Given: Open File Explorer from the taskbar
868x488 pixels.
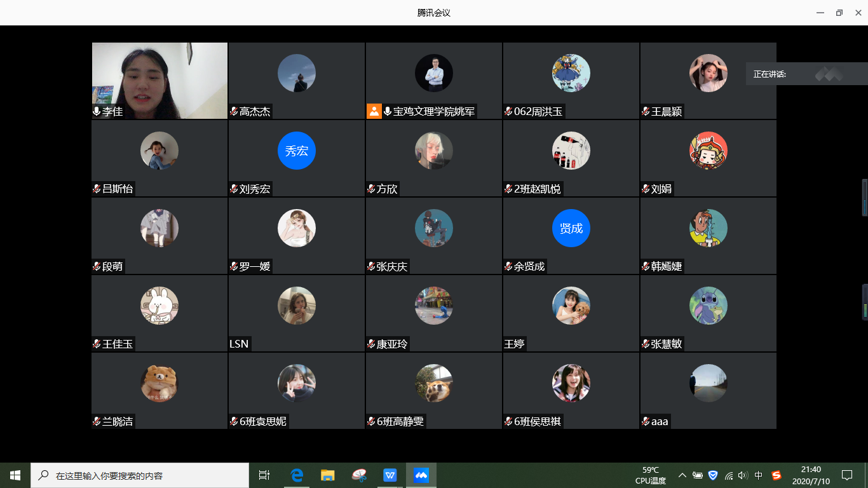Looking at the screenshot, I should [327, 475].
